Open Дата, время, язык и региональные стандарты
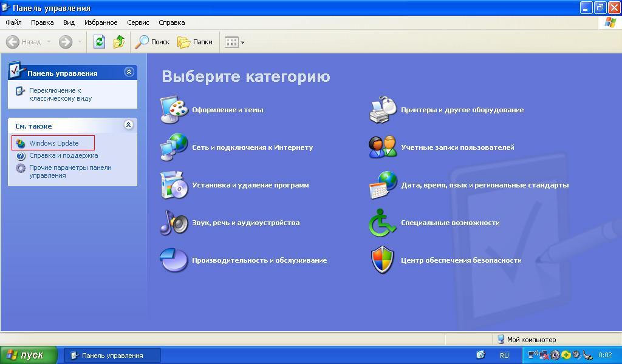Screen dimensions: 622x364 [x=485, y=185]
